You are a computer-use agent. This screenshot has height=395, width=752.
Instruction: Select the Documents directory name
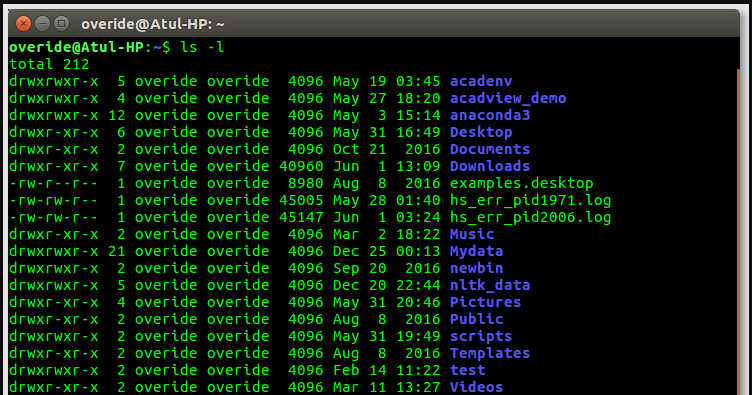click(x=490, y=149)
